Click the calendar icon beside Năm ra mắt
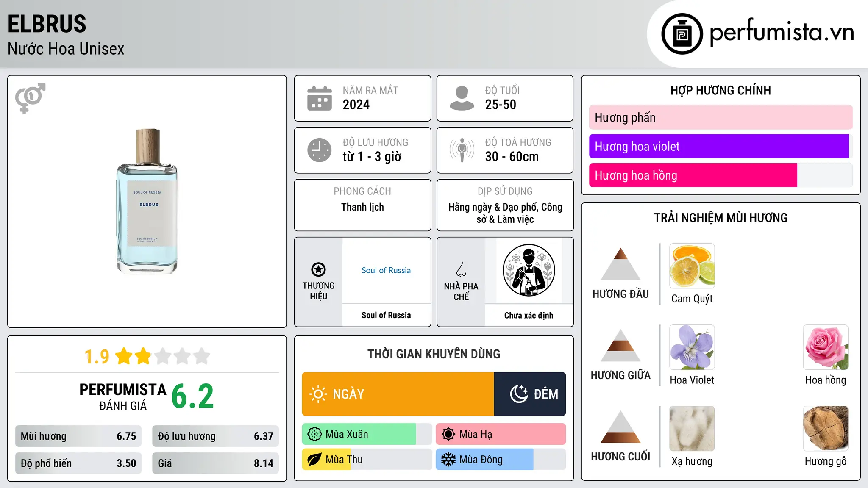 319,98
